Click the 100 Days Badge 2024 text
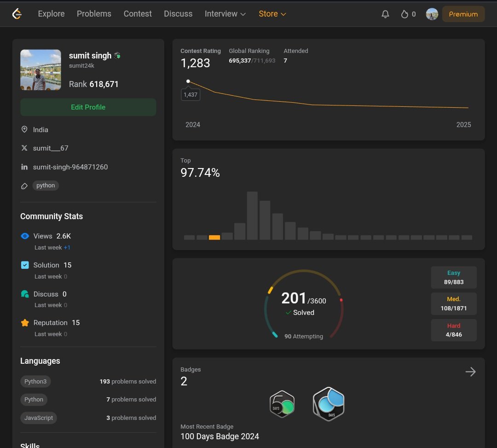The image size is (497, 448). coord(220,436)
